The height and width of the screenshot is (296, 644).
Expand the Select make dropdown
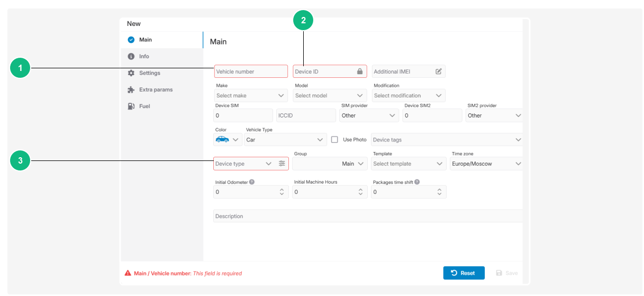pos(251,96)
